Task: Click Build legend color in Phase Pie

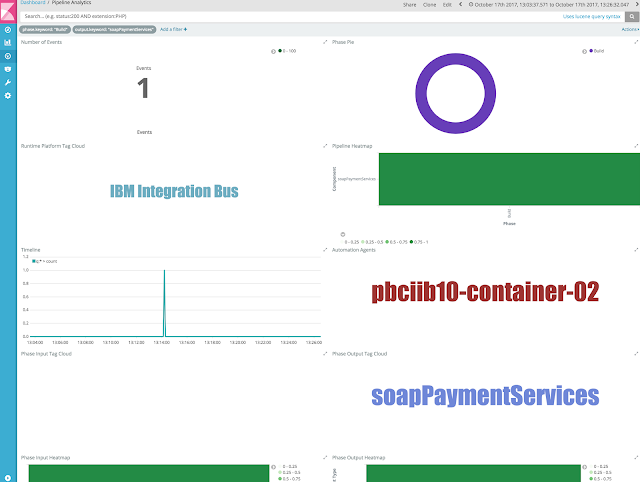Action: 591,51
